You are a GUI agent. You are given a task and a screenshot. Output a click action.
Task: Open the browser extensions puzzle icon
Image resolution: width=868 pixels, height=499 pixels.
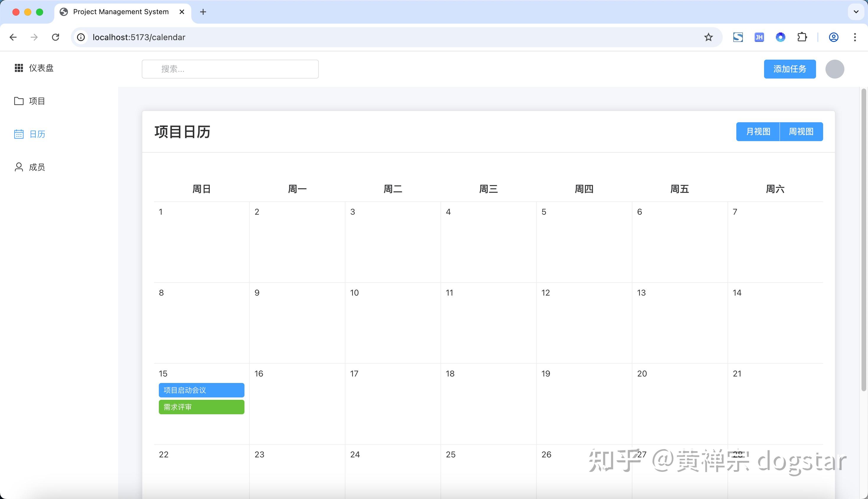802,37
